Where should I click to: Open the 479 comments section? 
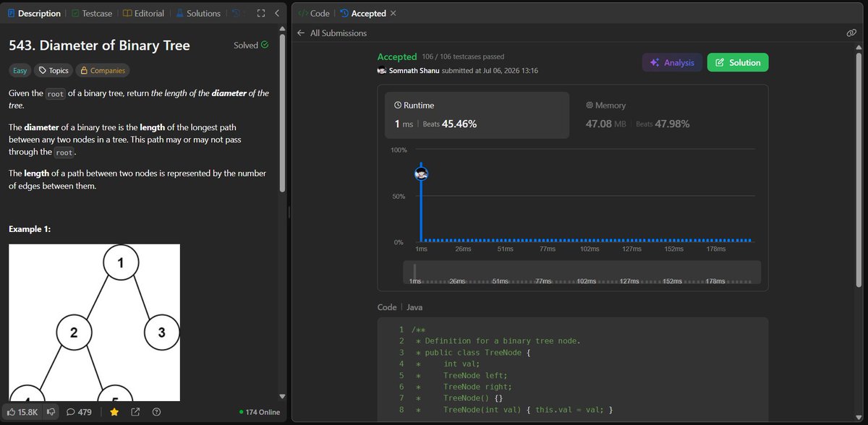pos(79,412)
